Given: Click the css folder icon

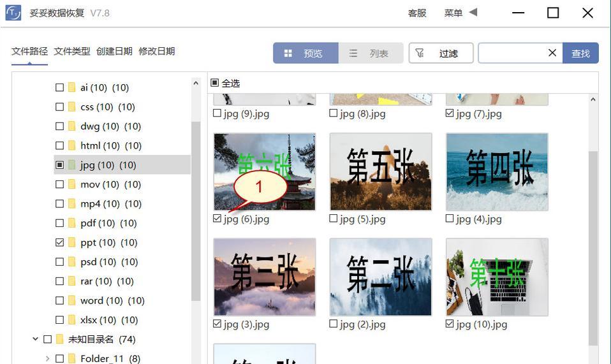Looking at the screenshot, I should [71, 106].
